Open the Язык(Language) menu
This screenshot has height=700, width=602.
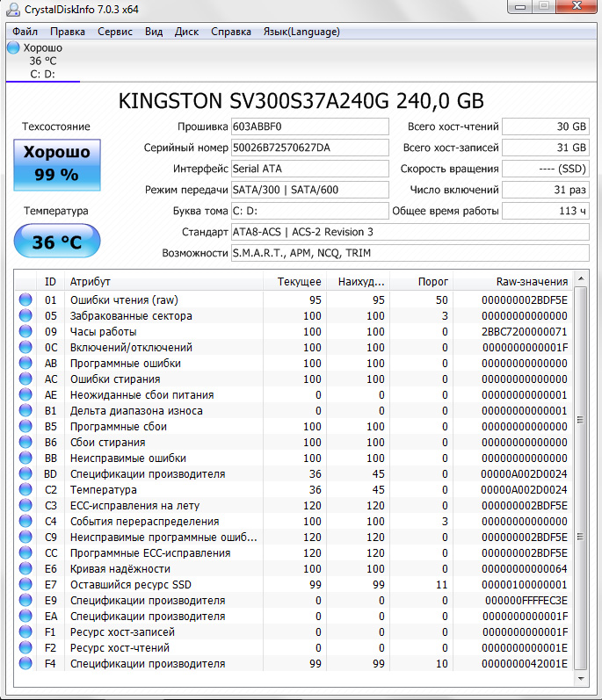pos(301,32)
